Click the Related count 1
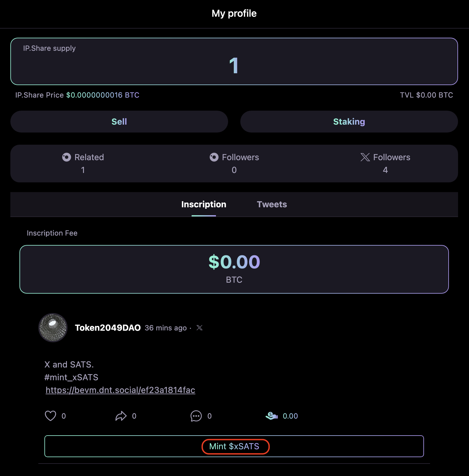 [83, 170]
